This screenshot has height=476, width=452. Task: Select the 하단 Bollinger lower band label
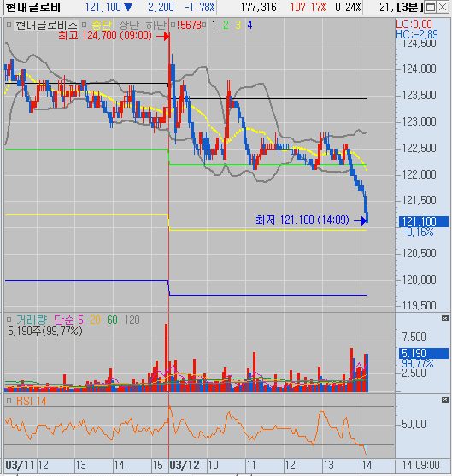point(156,25)
